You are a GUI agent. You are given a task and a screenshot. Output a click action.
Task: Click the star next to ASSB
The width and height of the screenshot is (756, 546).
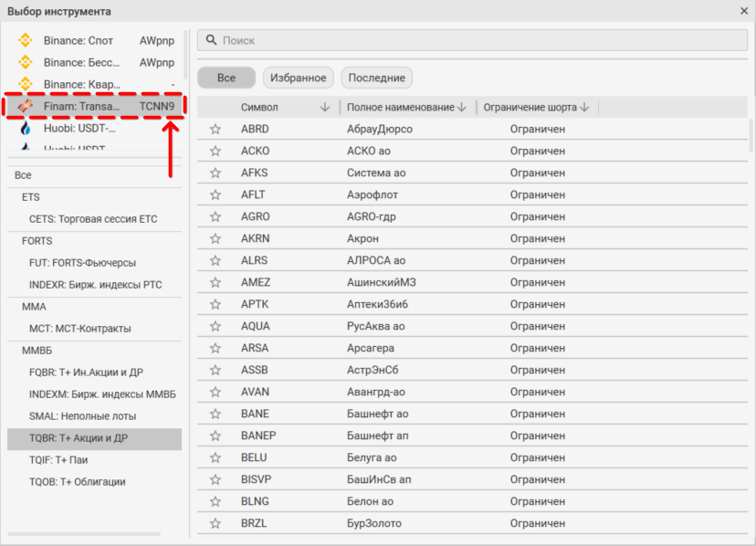(215, 370)
